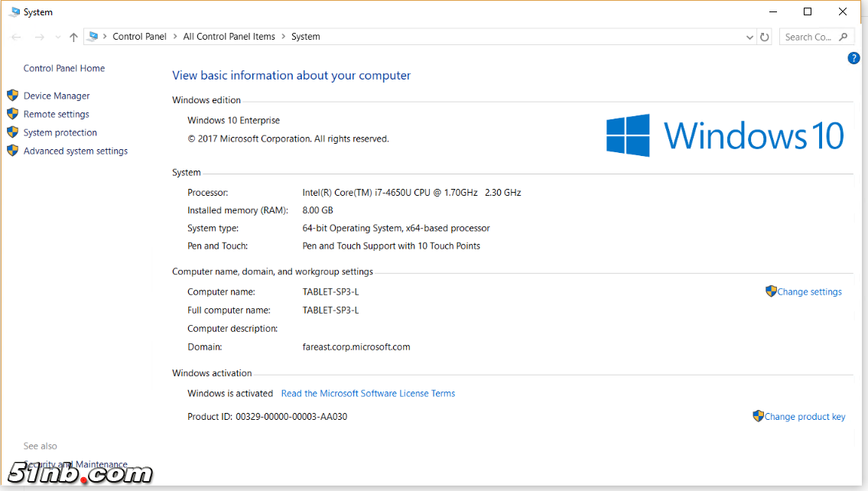Open Remote settings from the sidebar
Screen dimensions: 868x491
[x=56, y=114]
